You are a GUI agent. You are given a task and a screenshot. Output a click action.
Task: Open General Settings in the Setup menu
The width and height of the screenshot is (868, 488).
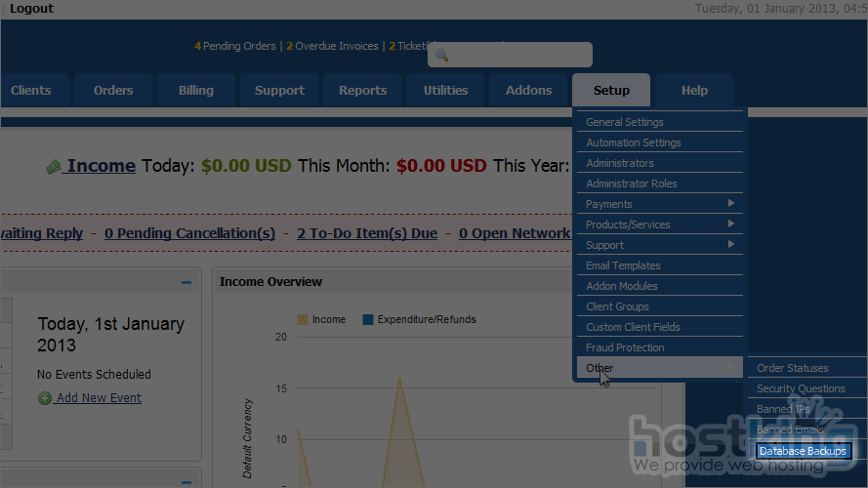coord(624,122)
